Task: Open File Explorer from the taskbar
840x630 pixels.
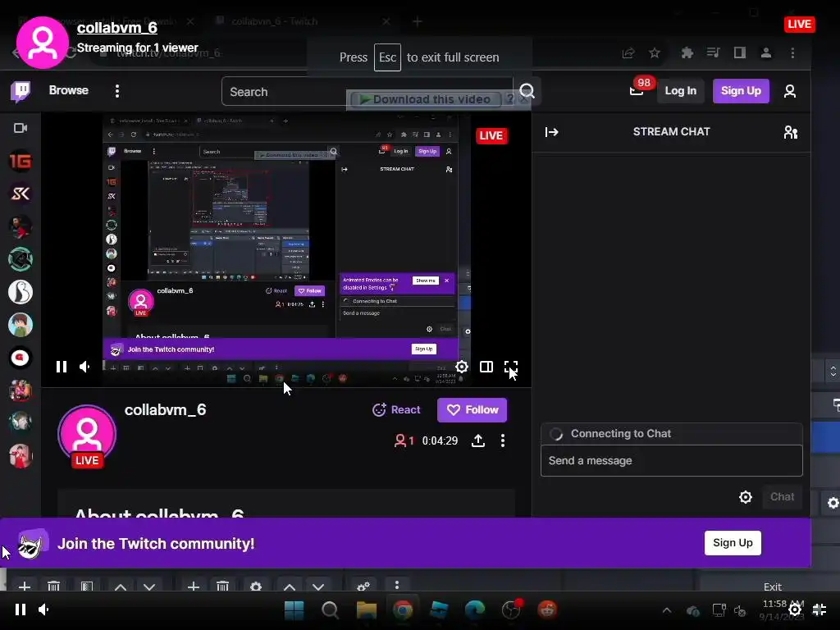Action: (367, 609)
